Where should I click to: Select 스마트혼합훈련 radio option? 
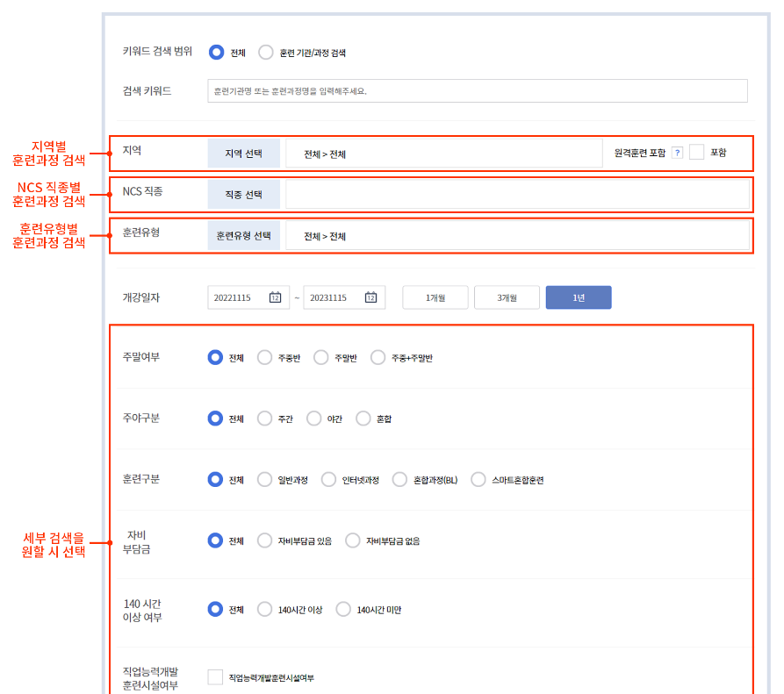click(x=478, y=479)
